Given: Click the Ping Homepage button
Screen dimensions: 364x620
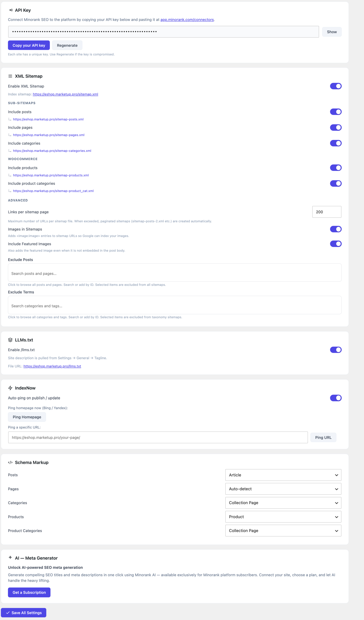Looking at the screenshot, I should [x=27, y=417].
